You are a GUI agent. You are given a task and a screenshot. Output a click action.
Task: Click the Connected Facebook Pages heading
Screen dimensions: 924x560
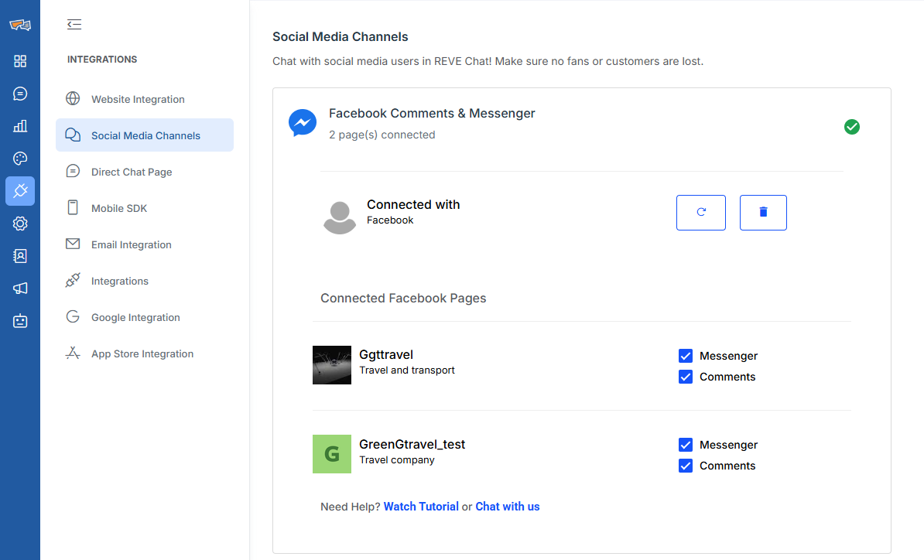click(x=403, y=298)
